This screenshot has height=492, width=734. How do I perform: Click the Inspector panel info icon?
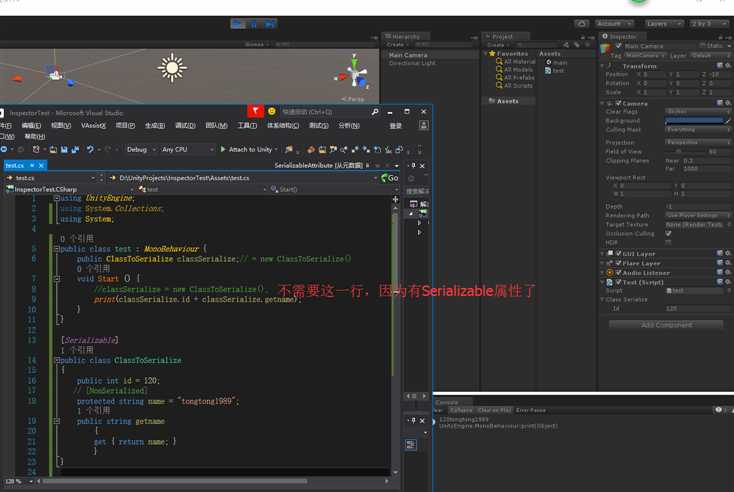click(605, 36)
